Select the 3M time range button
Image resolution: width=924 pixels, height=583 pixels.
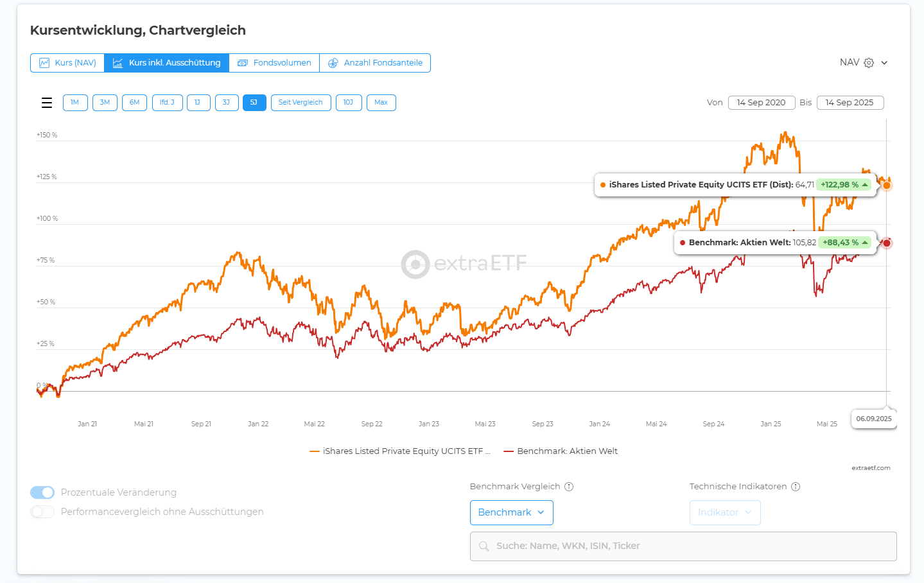105,103
